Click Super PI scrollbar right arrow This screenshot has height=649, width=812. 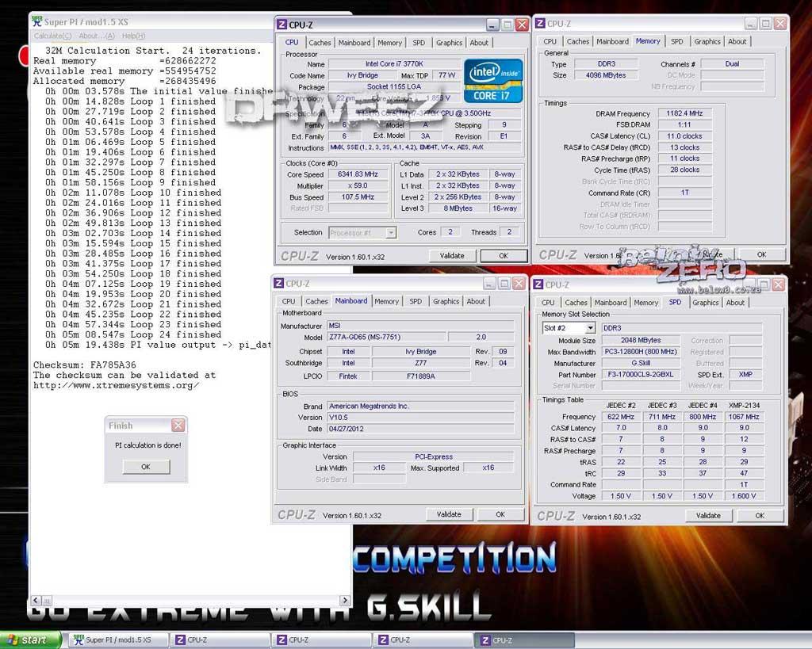345,601
